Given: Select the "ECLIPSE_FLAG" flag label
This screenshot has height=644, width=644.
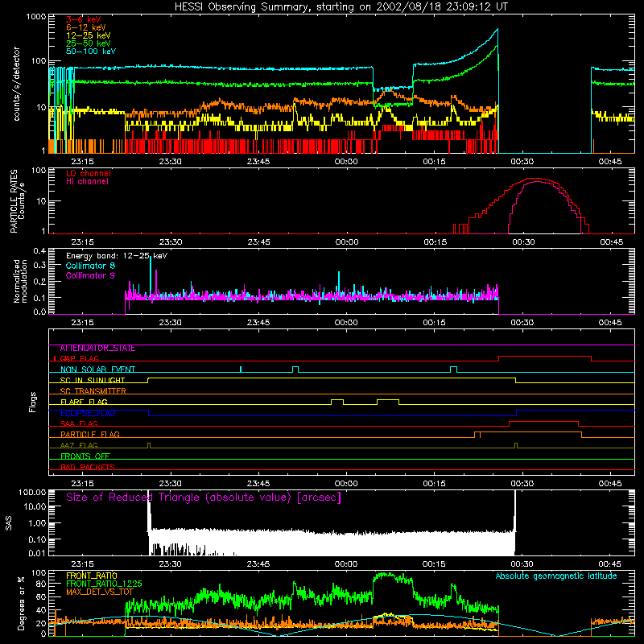Looking at the screenshot, I should pos(88,413).
